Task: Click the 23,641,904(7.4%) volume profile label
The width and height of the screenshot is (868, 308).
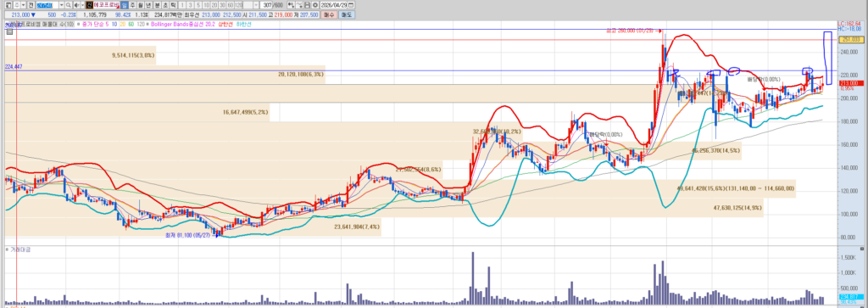Action: pos(357,227)
